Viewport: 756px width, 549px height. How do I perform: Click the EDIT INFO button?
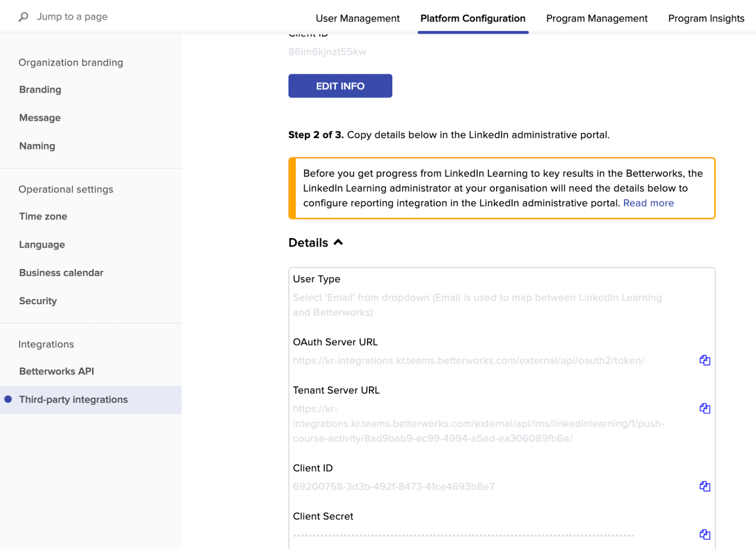tap(340, 86)
